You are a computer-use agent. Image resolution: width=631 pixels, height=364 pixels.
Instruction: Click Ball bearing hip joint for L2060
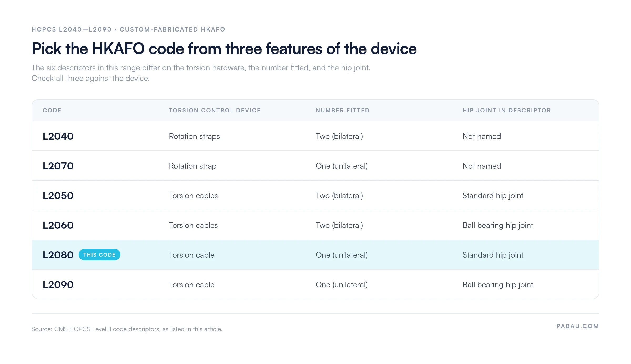pyautogui.click(x=498, y=225)
